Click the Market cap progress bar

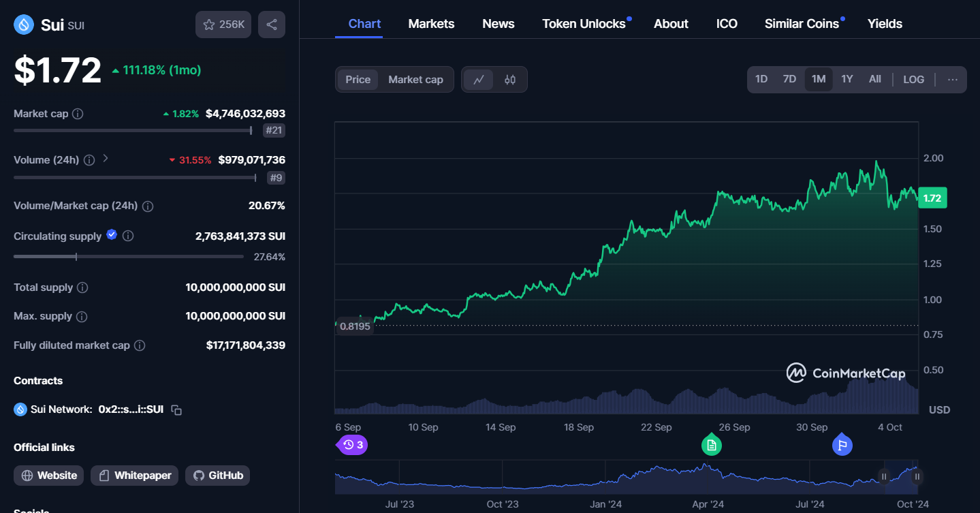(133, 130)
